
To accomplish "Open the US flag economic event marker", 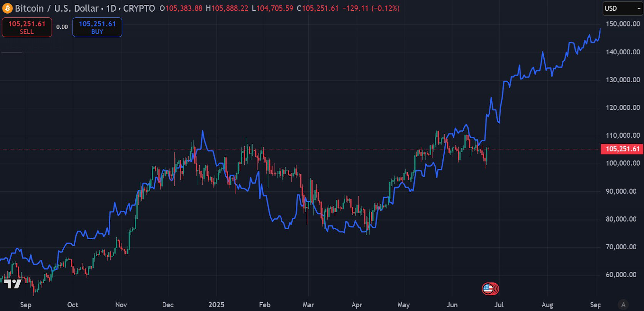I will click(488, 288).
